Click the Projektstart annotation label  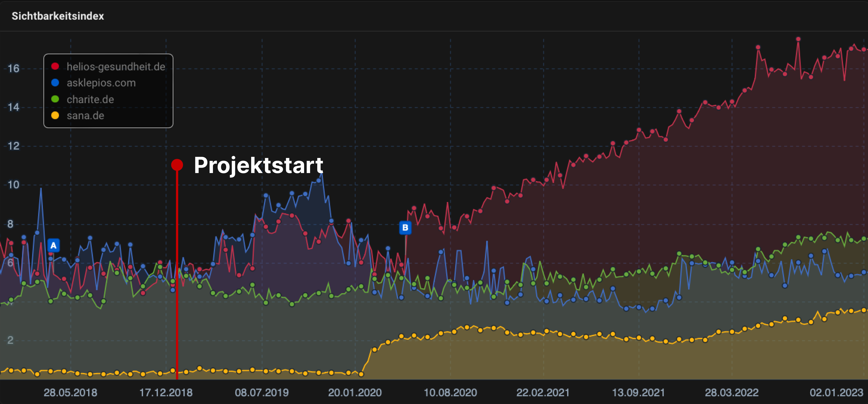258,165
